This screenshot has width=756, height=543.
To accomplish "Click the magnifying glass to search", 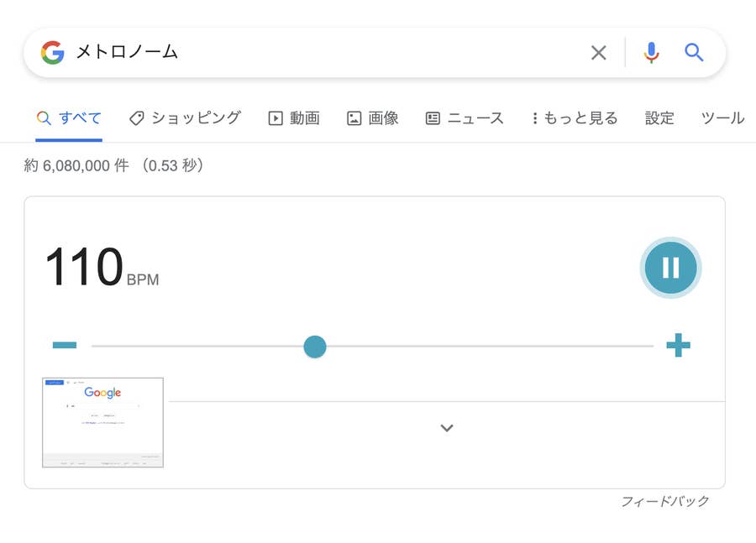I will [x=694, y=52].
